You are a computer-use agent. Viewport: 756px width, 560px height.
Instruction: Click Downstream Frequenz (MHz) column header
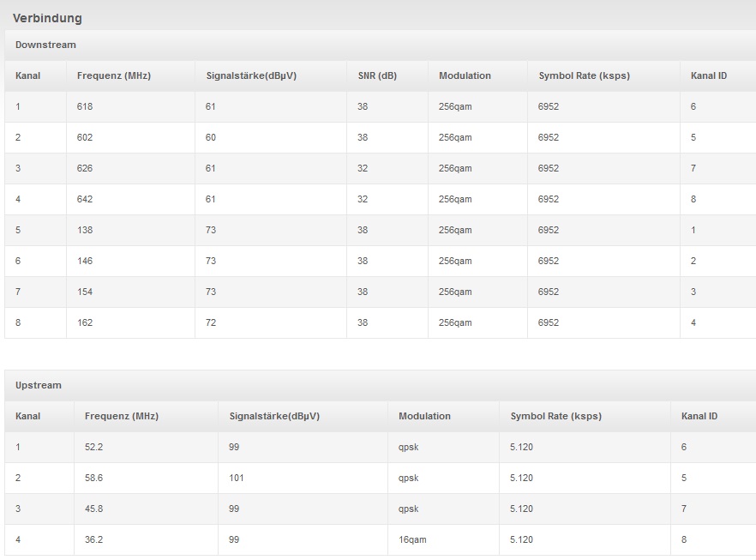tap(113, 75)
